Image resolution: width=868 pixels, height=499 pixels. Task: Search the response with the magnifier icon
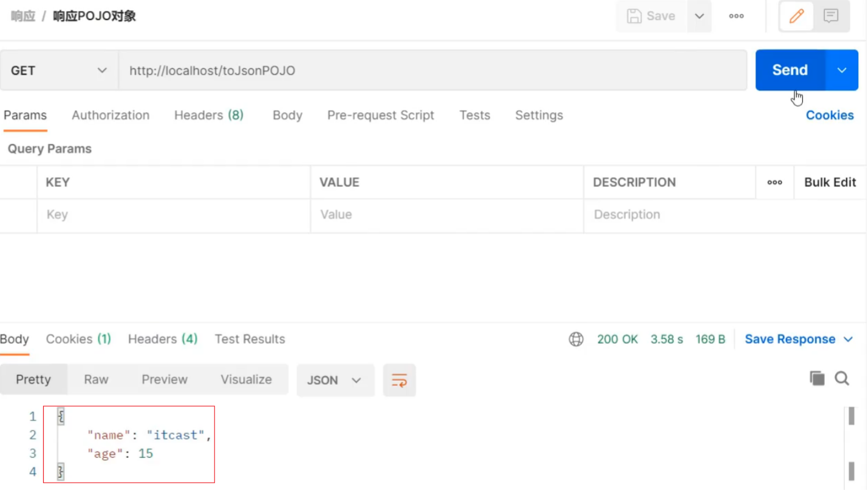tap(842, 378)
